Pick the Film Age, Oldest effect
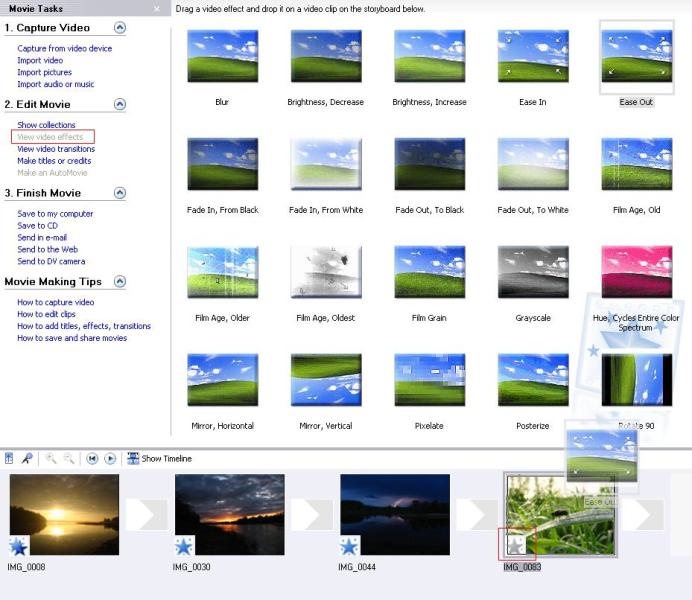The height and width of the screenshot is (600, 692). coord(326,272)
